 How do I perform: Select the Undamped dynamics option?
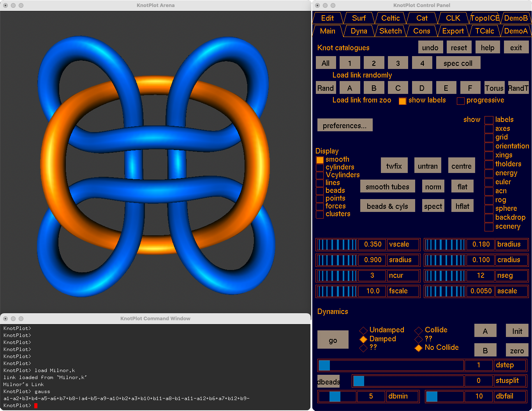point(363,330)
